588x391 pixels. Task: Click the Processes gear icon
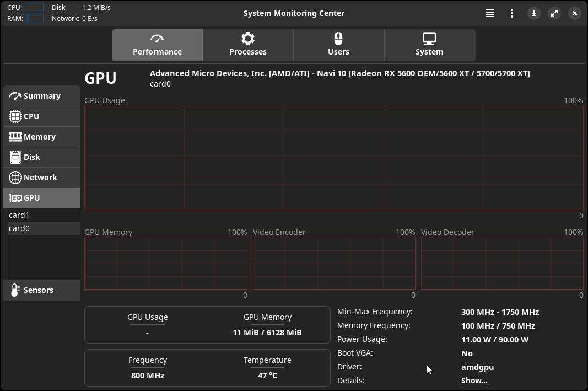coord(248,38)
